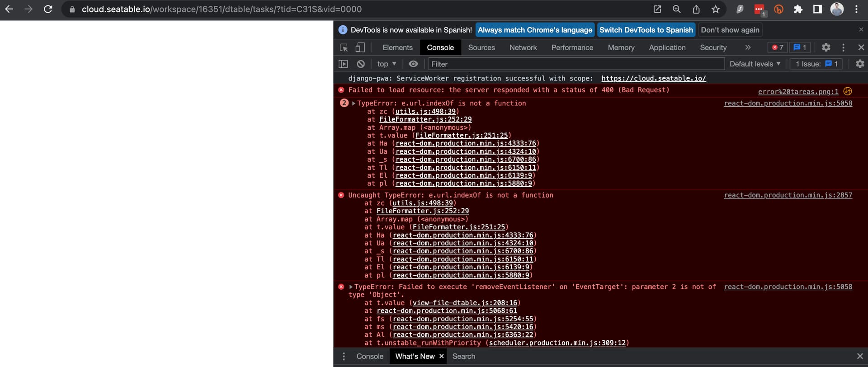This screenshot has width=868, height=367.
Task: Click Switch DevTools to Spanish button
Action: click(x=646, y=30)
